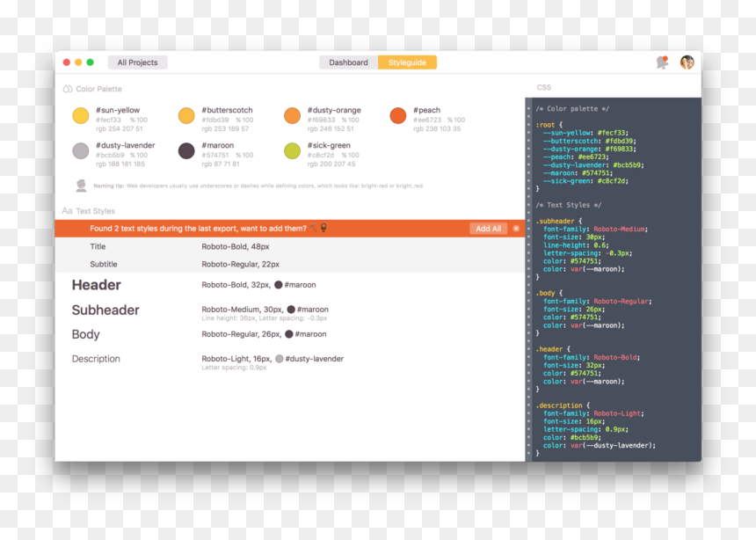Click the Aa Text Styles icon

coord(67,211)
